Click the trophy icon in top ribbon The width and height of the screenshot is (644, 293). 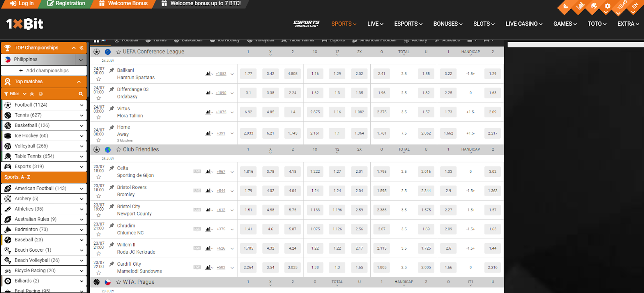594,6
